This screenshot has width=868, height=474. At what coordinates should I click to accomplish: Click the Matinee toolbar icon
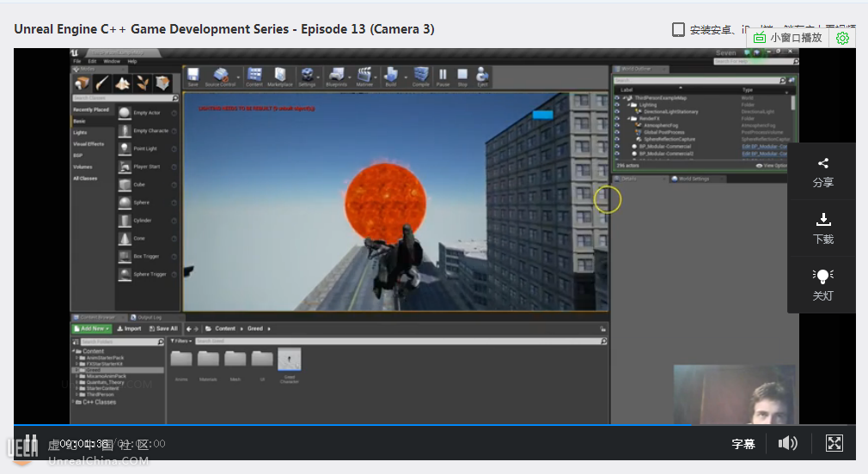pyautogui.click(x=364, y=76)
